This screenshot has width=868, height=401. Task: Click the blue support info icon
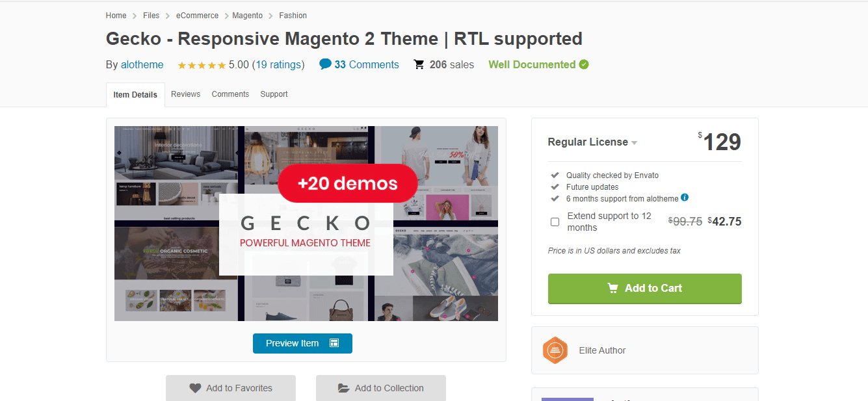point(685,198)
